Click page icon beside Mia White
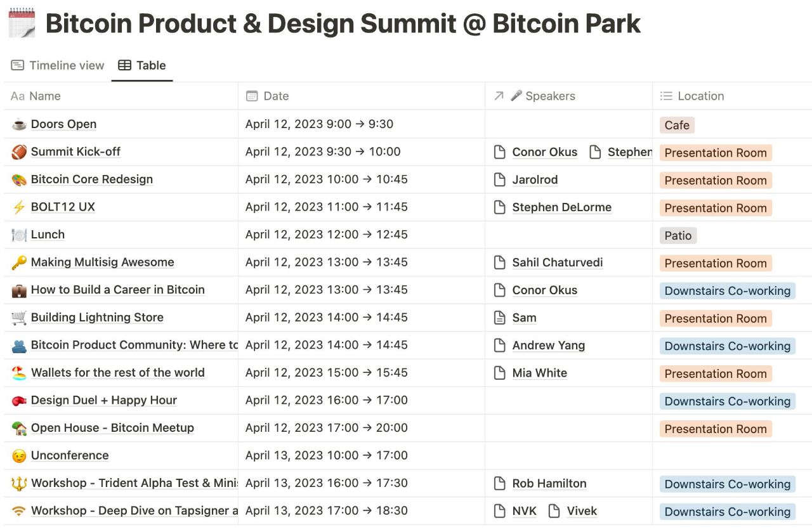Image resolution: width=812 pixels, height=532 pixels. (500, 373)
